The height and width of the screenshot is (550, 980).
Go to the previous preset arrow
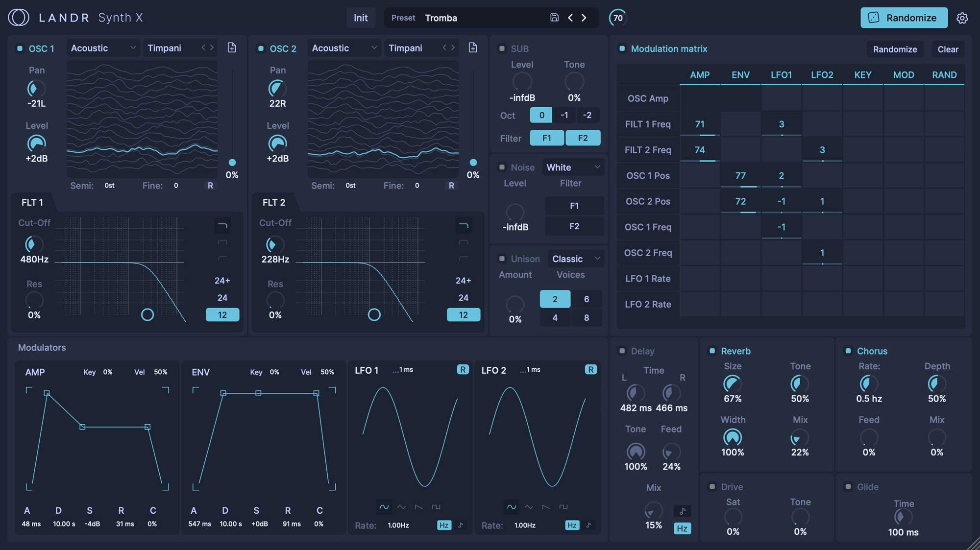coord(570,18)
